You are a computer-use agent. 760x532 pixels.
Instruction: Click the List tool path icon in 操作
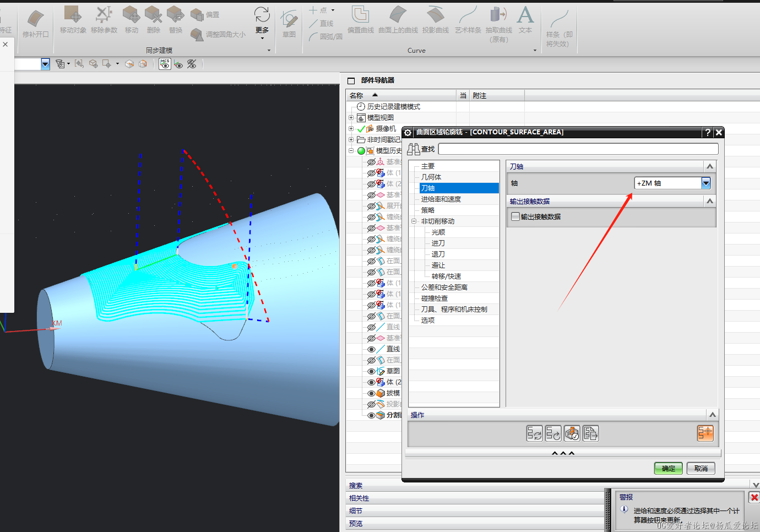tap(590, 433)
